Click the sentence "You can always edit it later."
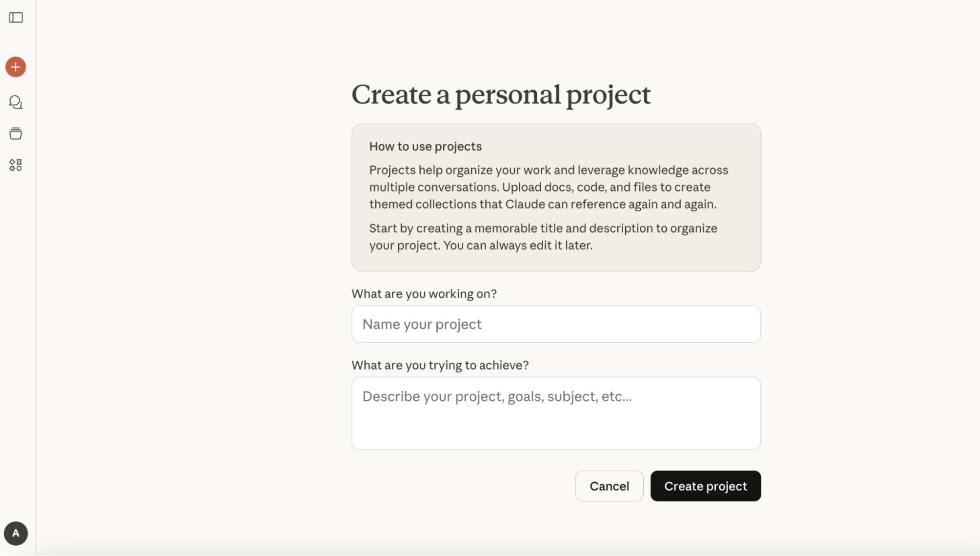This screenshot has width=980, height=556. pyautogui.click(x=518, y=246)
